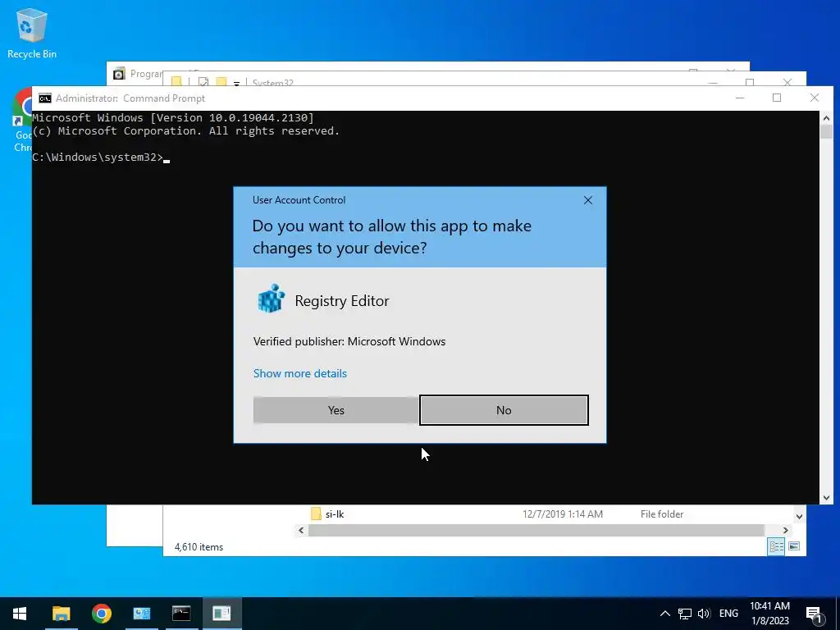Launch Google Chrome from the taskbar
Screen dimensions: 840x630
101,614
